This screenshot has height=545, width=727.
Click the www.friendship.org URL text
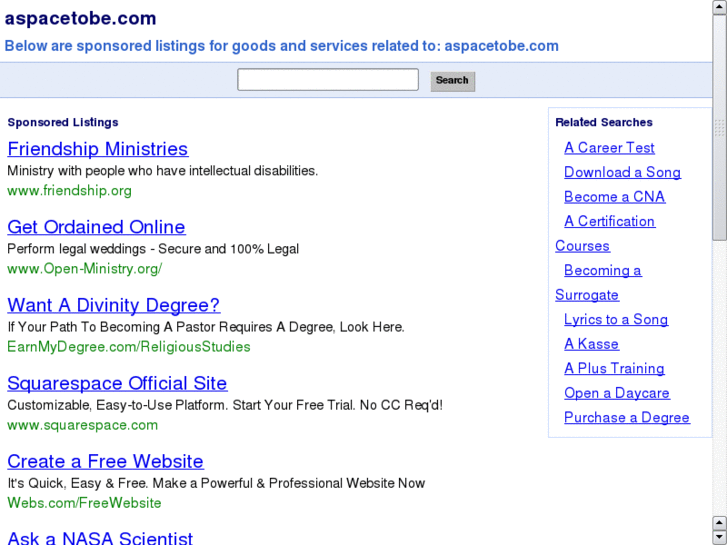coord(70,191)
